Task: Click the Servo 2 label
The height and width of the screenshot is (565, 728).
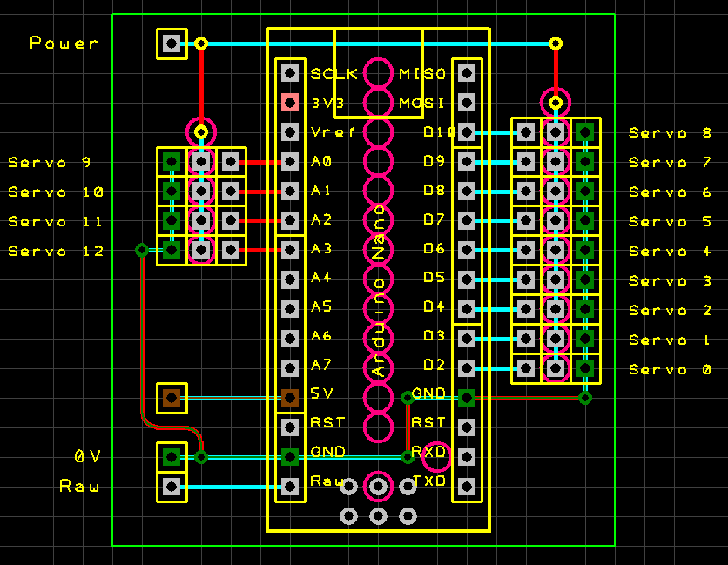Action: [x=670, y=311]
